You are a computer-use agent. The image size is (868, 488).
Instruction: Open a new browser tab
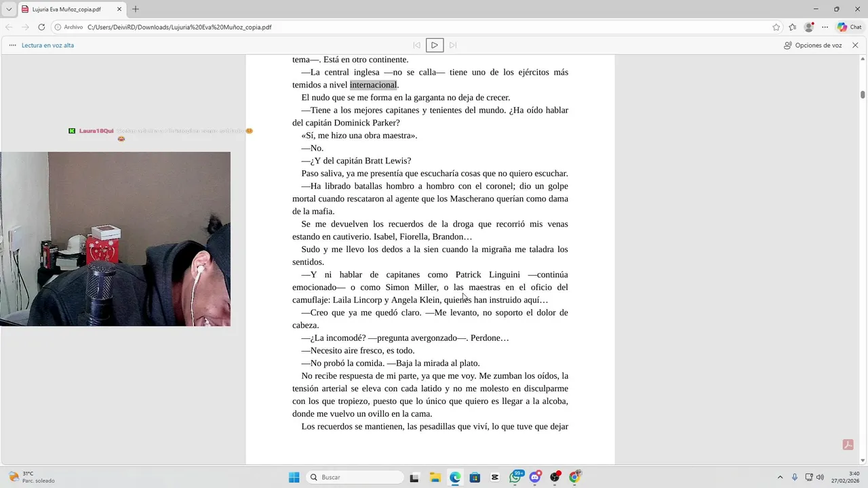(x=136, y=9)
